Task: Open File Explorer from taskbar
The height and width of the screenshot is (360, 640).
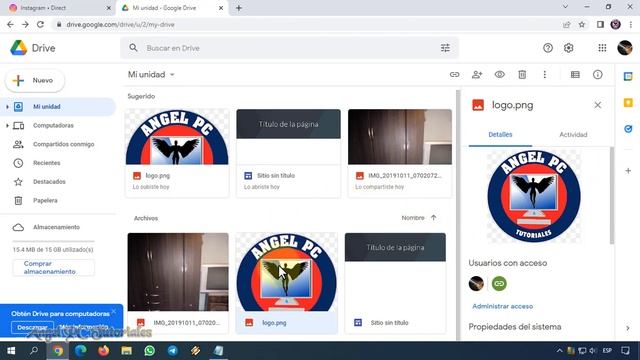Action: click(127, 351)
